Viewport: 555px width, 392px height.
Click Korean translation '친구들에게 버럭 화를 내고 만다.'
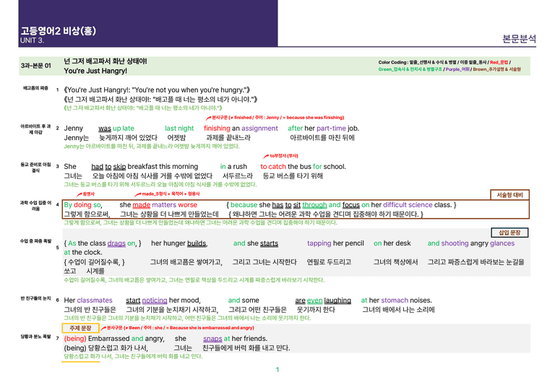(x=246, y=348)
